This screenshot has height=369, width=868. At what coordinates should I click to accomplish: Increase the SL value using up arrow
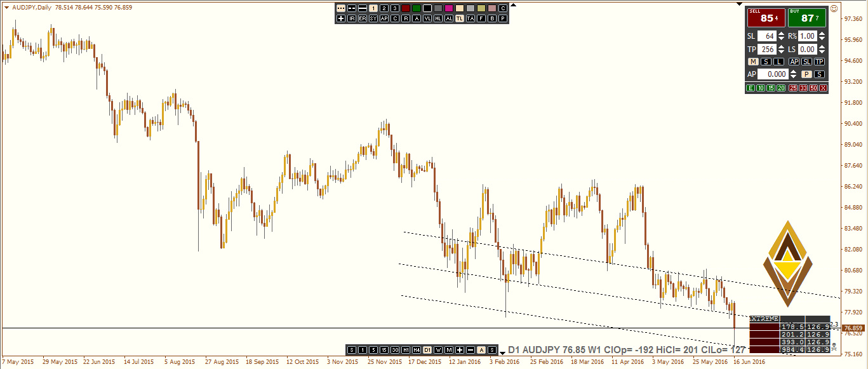[780, 33]
